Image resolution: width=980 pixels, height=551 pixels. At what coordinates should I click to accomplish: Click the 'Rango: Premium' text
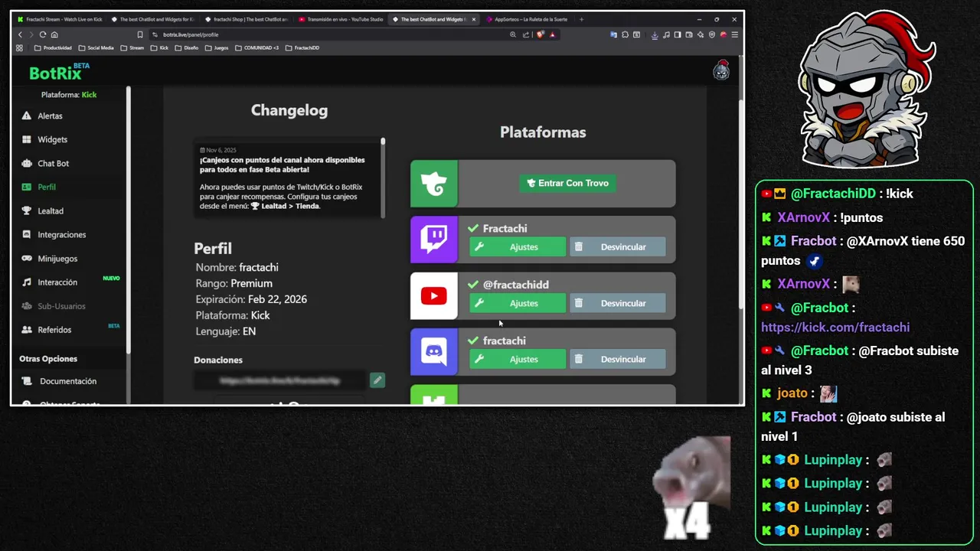[x=234, y=283]
